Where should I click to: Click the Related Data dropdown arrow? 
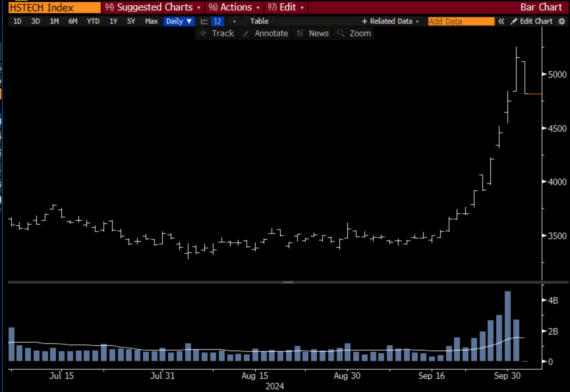[x=417, y=22]
